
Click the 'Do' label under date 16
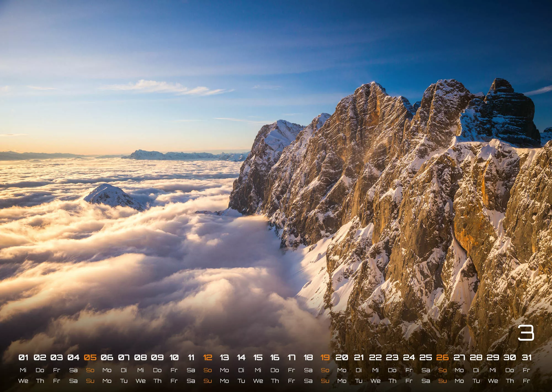click(275, 370)
